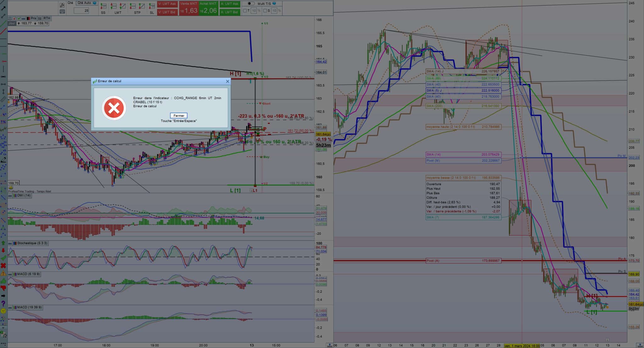Select the red cross marker tool

pos(3,266)
